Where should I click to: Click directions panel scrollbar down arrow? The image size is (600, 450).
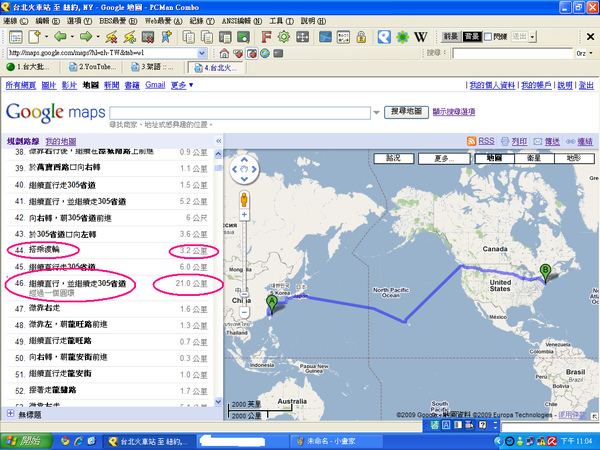(218, 401)
